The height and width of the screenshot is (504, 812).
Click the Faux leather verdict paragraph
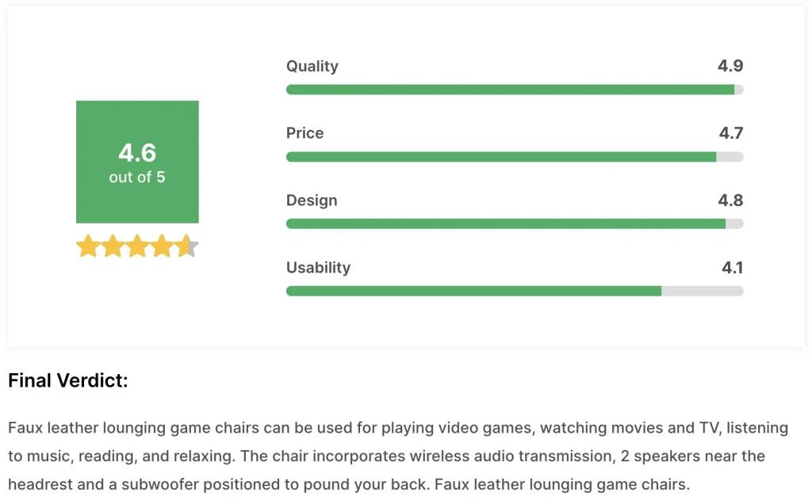(398, 456)
